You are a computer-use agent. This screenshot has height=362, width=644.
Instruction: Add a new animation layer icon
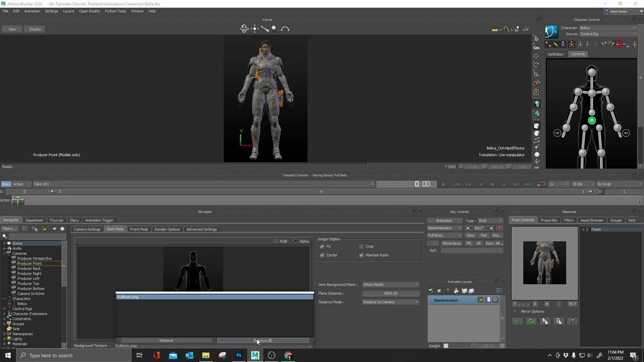tap(431, 291)
